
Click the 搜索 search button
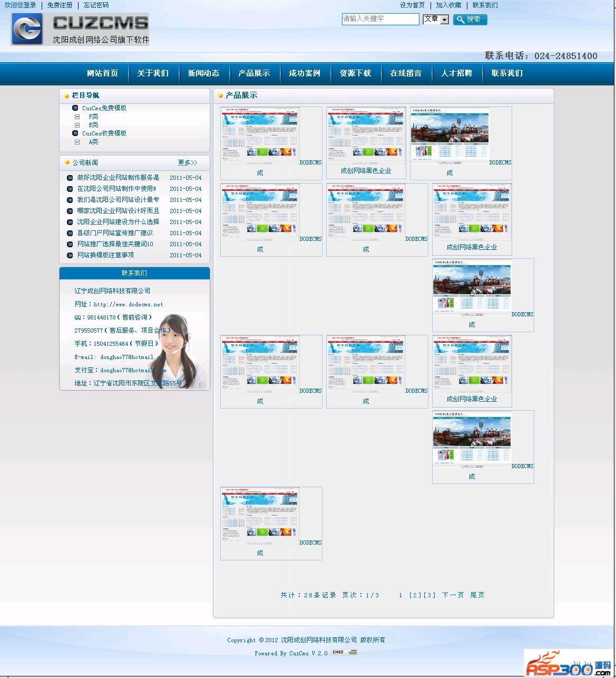(470, 20)
